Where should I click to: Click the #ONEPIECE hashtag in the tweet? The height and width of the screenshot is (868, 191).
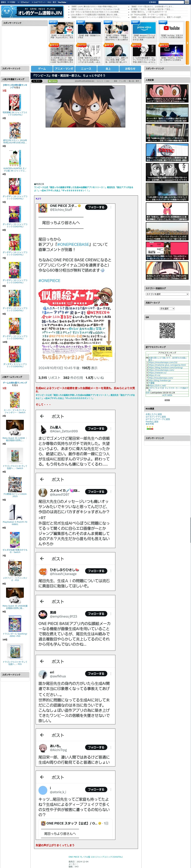point(49,281)
